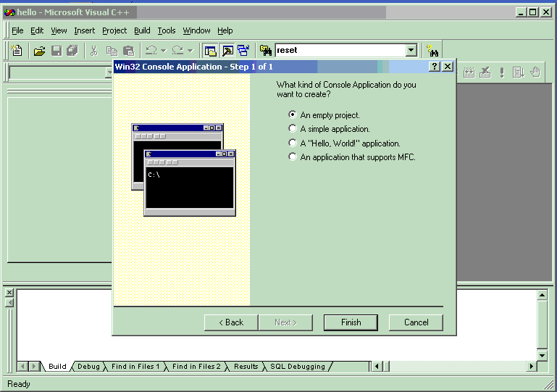Click the Search binoculars help icon
Screen dimensions: 557x392
432,51
